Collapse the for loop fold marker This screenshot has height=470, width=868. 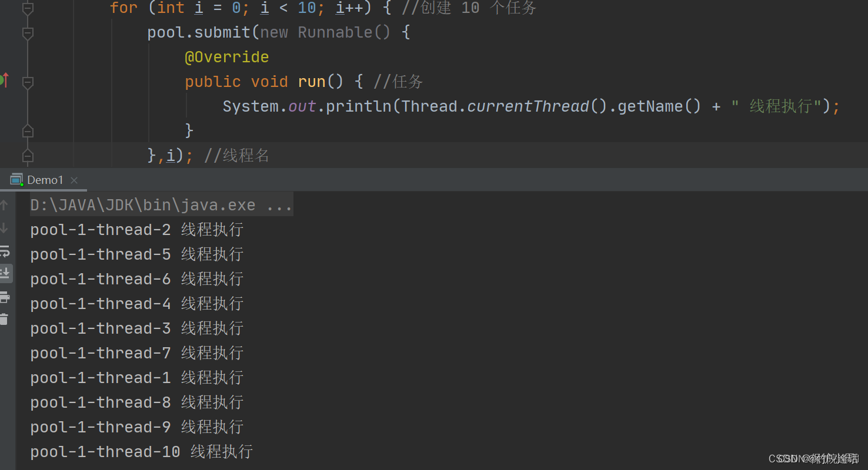pyautogui.click(x=27, y=8)
